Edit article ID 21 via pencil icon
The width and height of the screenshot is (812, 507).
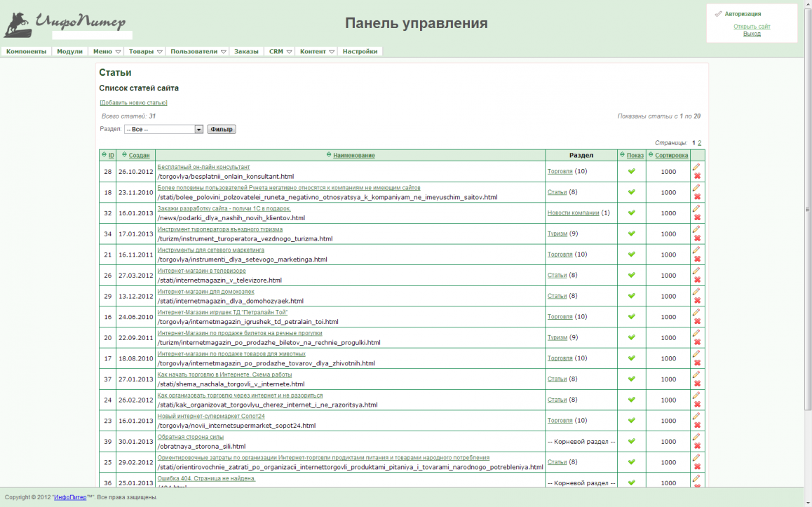(x=696, y=250)
